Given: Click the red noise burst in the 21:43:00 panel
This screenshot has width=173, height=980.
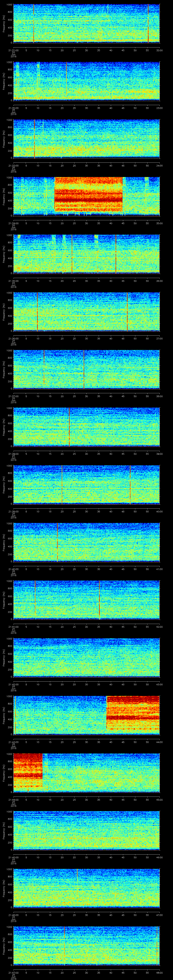Looking at the screenshot, I should pos(133,713).
